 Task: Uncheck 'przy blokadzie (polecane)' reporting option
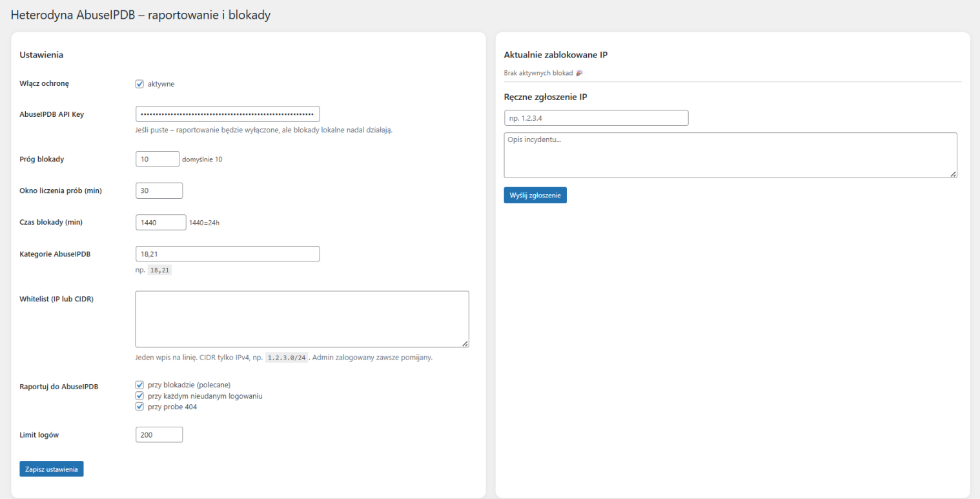(x=139, y=385)
